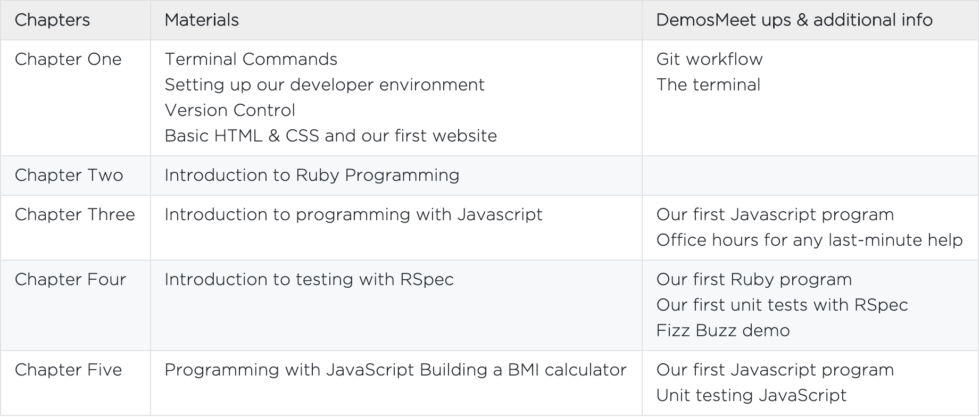Viewport: 980px width, 417px height.
Task: Open the Fizz Buzz demo entry
Action: coord(723,330)
